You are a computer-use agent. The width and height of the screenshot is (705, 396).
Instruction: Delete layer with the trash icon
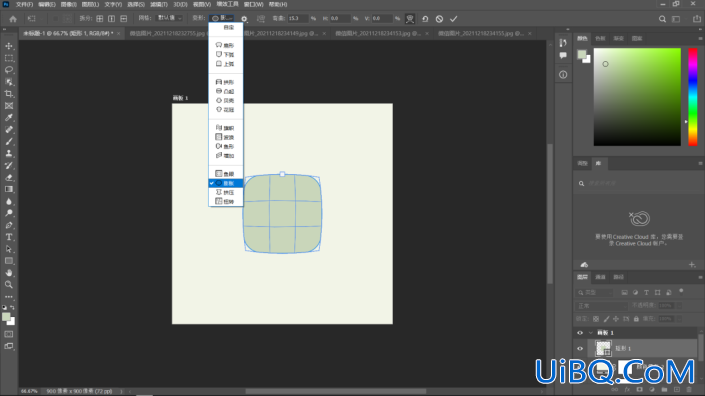tap(689, 390)
